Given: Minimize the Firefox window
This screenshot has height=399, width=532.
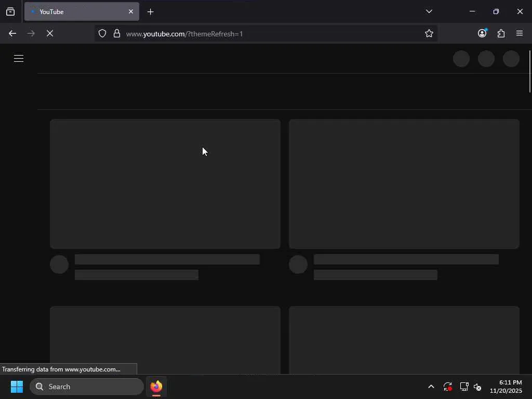Looking at the screenshot, I should 472,11.
